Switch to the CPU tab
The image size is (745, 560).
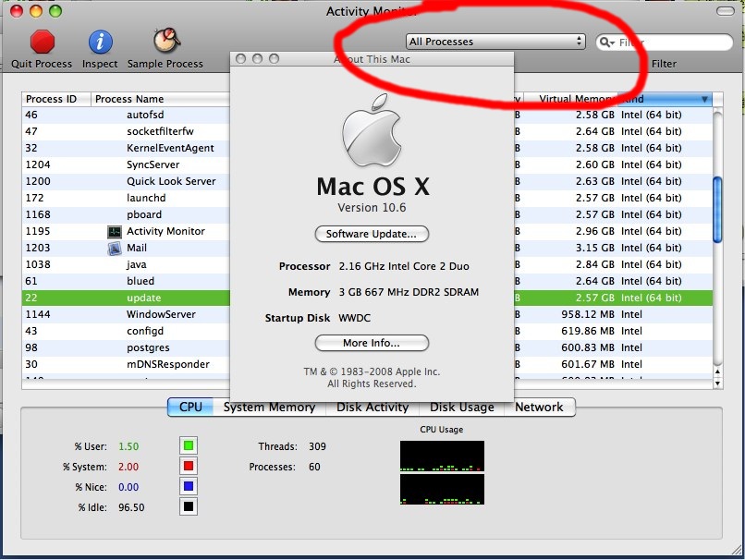pyautogui.click(x=190, y=407)
